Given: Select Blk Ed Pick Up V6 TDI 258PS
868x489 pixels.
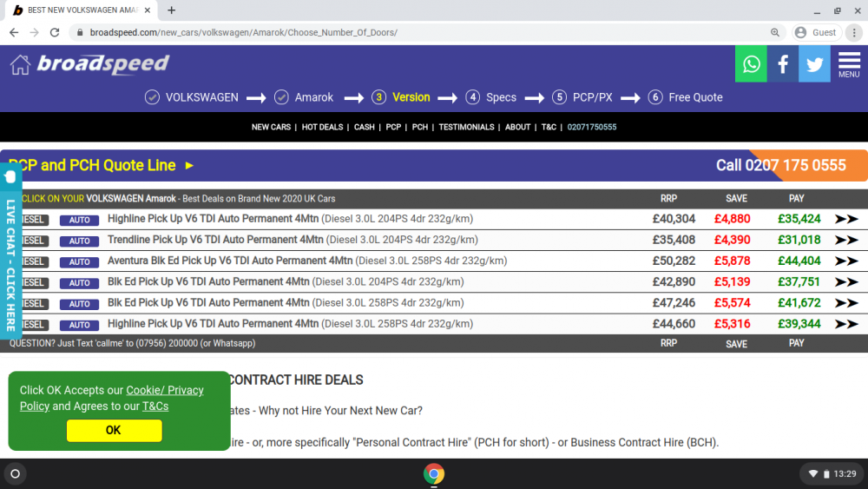Looking at the screenshot, I should click(286, 303).
